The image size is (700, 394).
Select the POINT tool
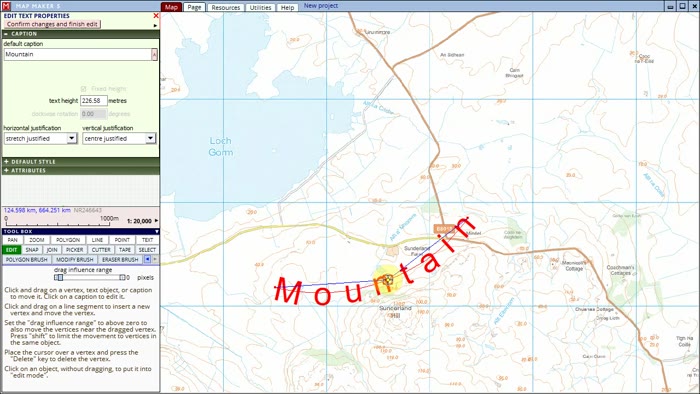click(122, 240)
